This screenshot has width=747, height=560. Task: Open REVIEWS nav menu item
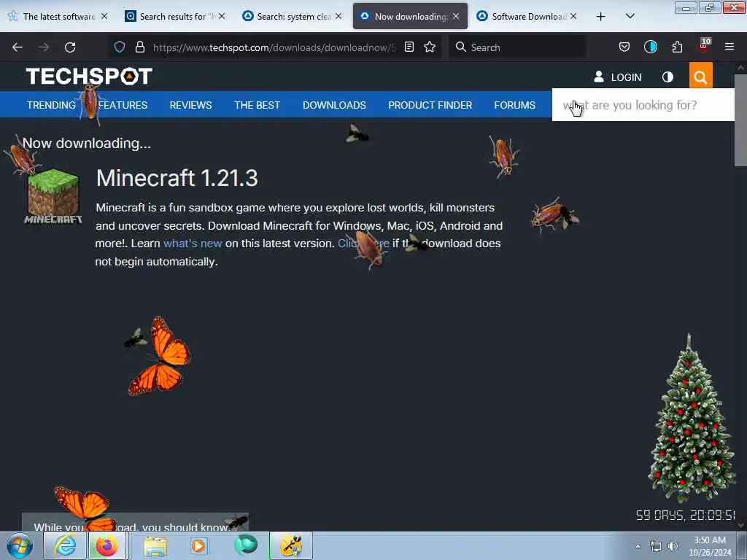pos(190,105)
